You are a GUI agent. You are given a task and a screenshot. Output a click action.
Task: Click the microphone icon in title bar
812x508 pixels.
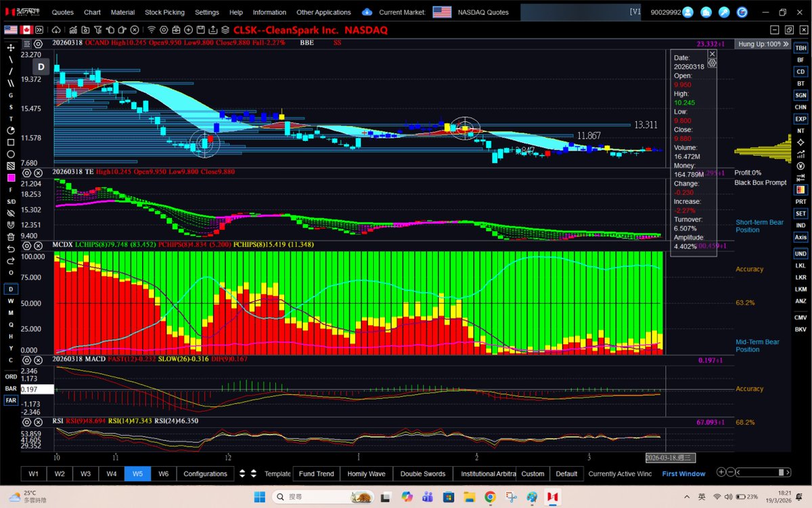[724, 12]
